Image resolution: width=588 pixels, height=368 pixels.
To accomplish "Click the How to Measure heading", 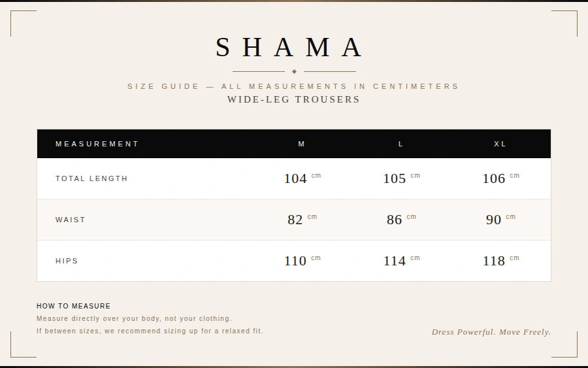I will point(74,306).
